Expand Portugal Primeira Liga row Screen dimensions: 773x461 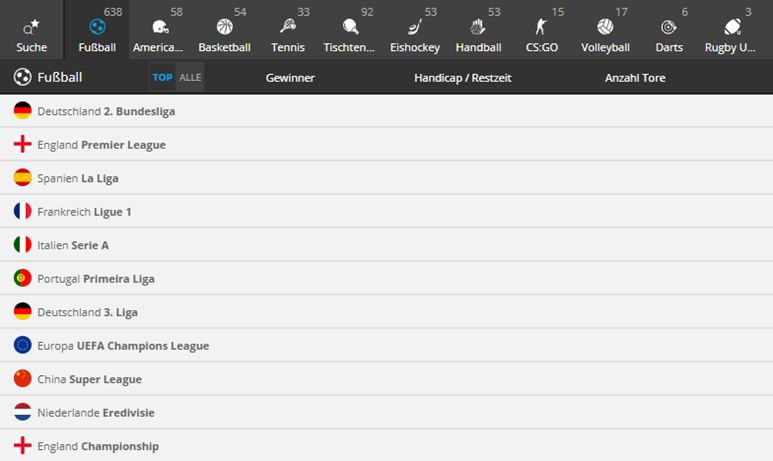click(x=386, y=279)
